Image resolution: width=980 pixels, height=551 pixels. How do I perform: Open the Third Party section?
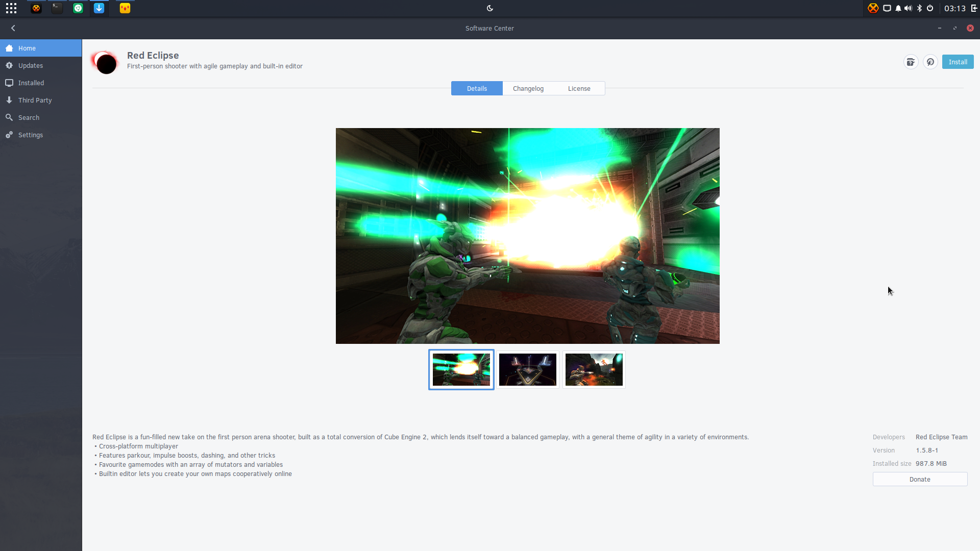pyautogui.click(x=41, y=100)
